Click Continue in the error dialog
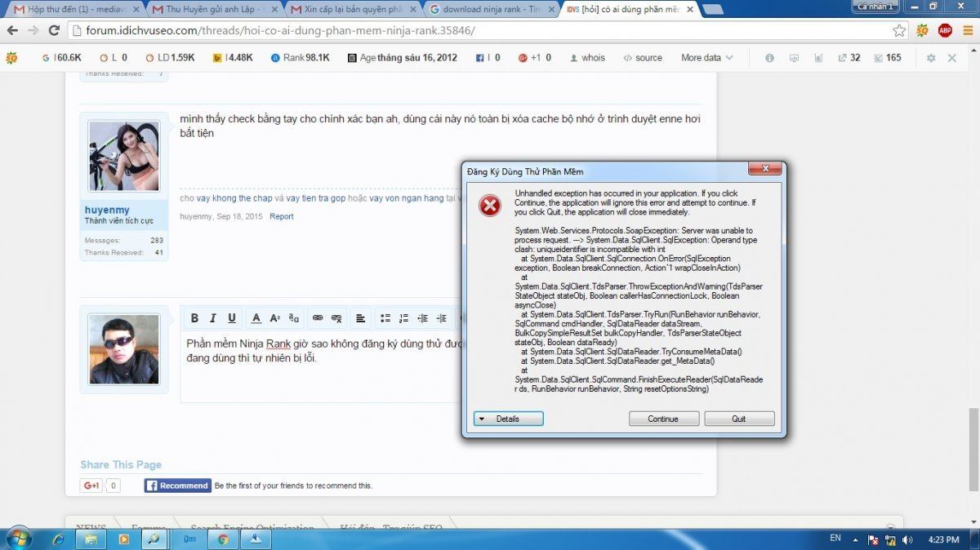This screenshot has height=550, width=980. coord(663,419)
